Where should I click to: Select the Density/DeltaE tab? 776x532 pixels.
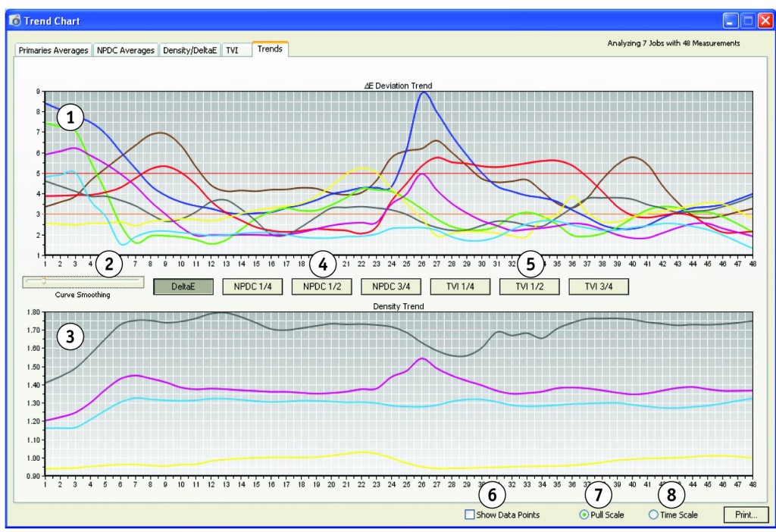[190, 49]
